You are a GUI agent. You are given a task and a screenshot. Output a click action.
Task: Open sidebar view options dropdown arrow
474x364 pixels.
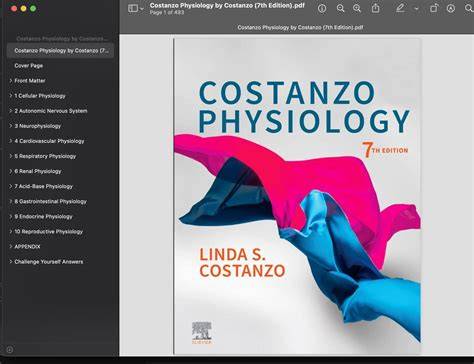(142, 9)
